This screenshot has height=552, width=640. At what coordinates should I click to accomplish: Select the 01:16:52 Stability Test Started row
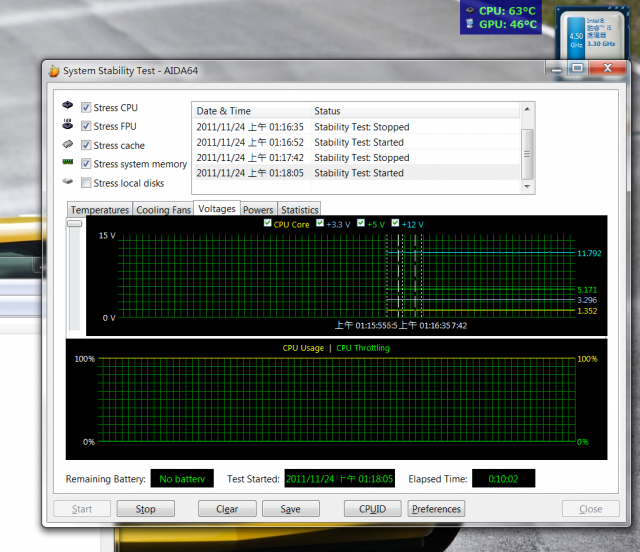tap(356, 142)
